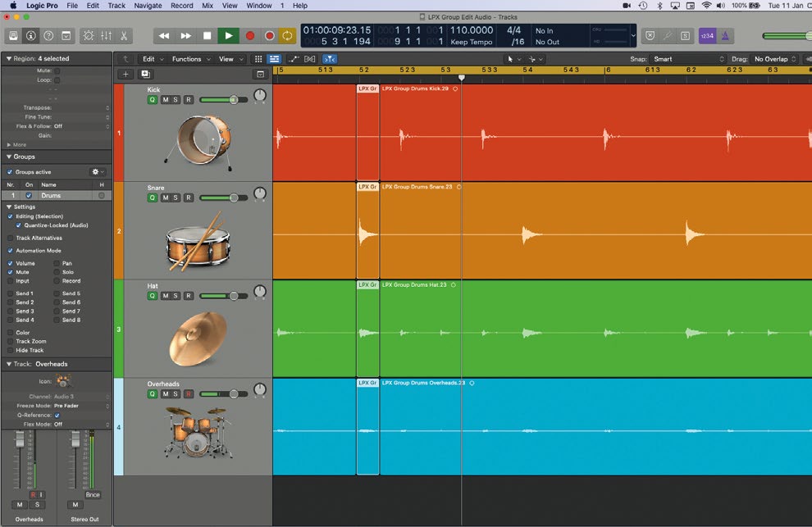Uncheck Quantize-Locked (Audio) setting
The height and width of the screenshot is (527, 812).
[x=19, y=225]
